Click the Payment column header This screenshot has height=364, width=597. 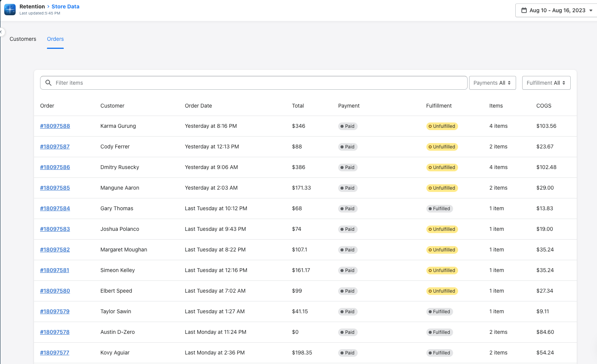point(349,106)
